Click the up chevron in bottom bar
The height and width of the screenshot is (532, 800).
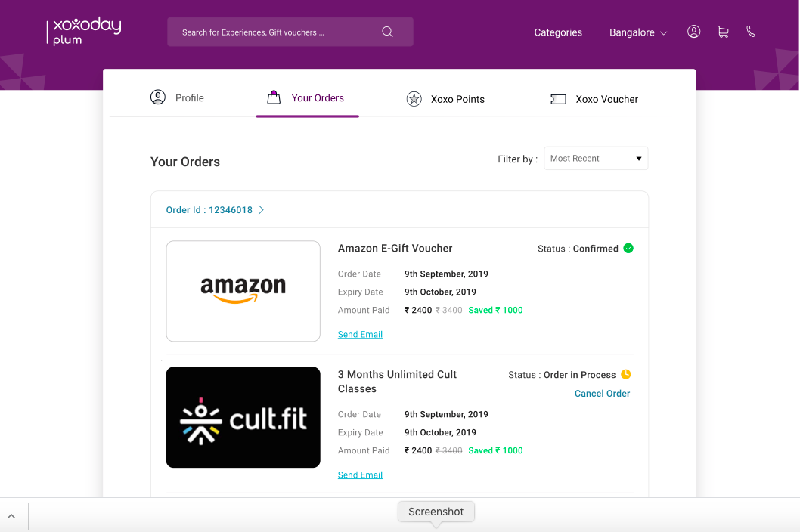(11, 516)
